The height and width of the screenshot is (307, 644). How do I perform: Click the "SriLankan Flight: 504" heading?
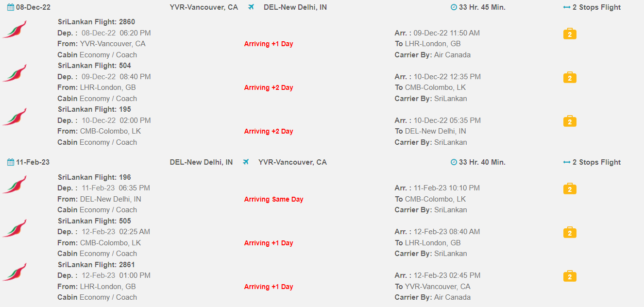pyautogui.click(x=94, y=66)
